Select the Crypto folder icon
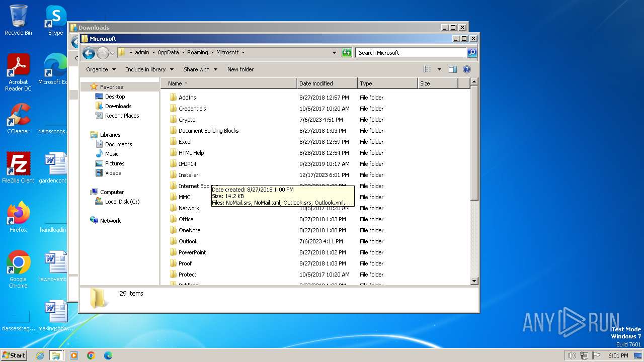 [173, 120]
